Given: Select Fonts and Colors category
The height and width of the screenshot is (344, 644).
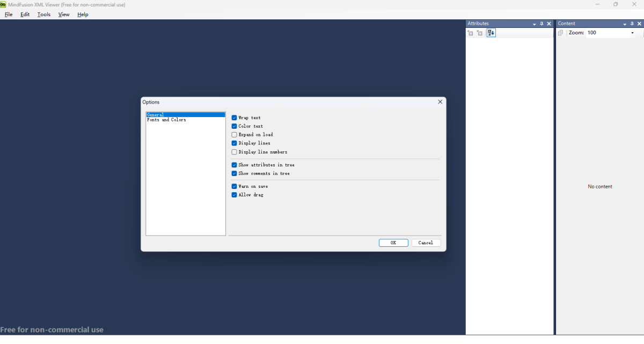Looking at the screenshot, I should [166, 120].
